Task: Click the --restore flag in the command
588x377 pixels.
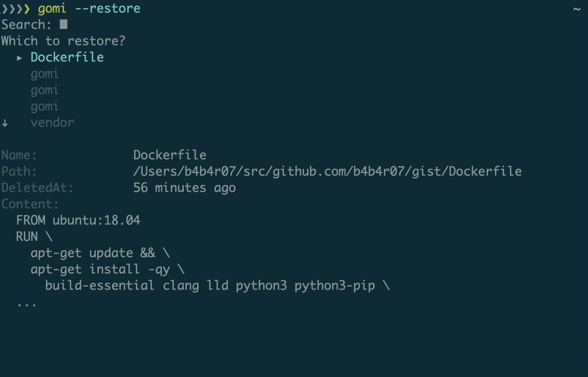Action: pos(108,9)
